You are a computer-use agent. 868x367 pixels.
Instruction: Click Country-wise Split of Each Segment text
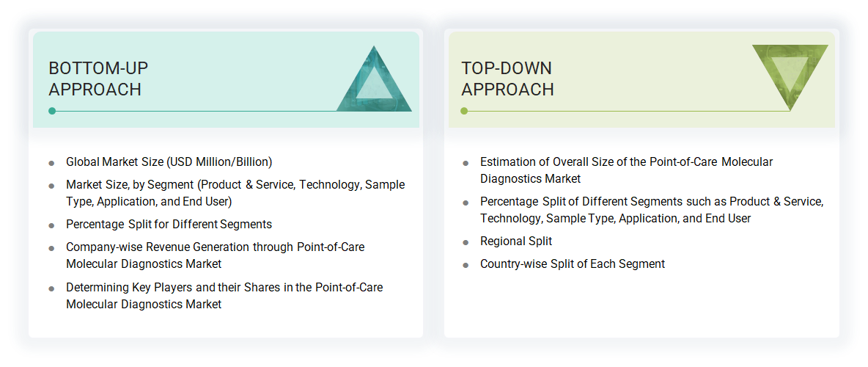(573, 264)
